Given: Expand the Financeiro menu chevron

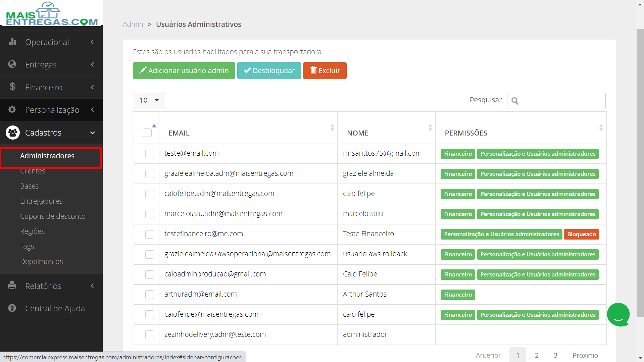Looking at the screenshot, I should click(x=92, y=87).
